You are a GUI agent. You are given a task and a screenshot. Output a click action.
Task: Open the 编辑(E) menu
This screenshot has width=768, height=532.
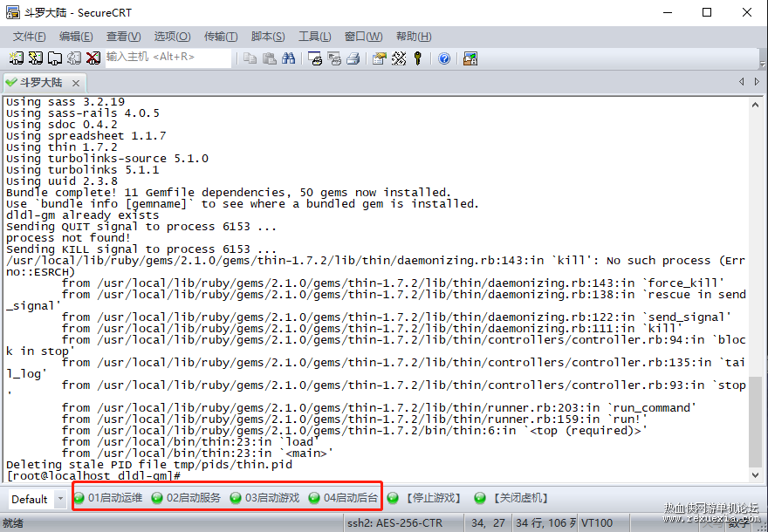[x=76, y=37]
